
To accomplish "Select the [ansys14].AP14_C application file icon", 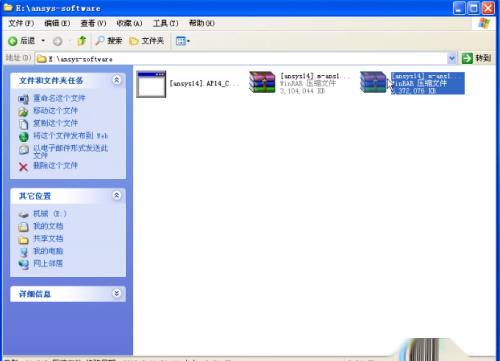I will click(x=151, y=84).
